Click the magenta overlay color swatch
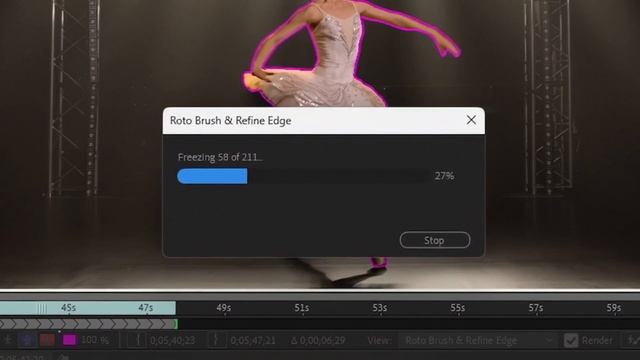This screenshot has height=360, width=640. [69, 340]
